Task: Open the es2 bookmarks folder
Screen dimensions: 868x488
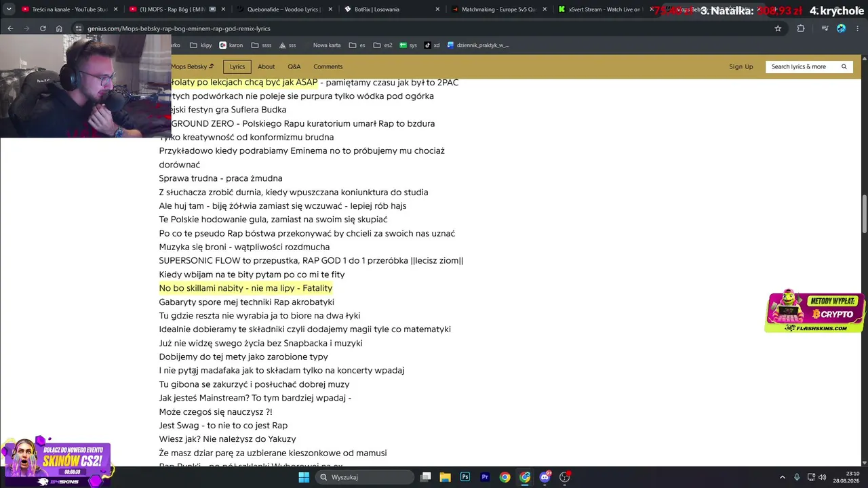Action: point(382,45)
